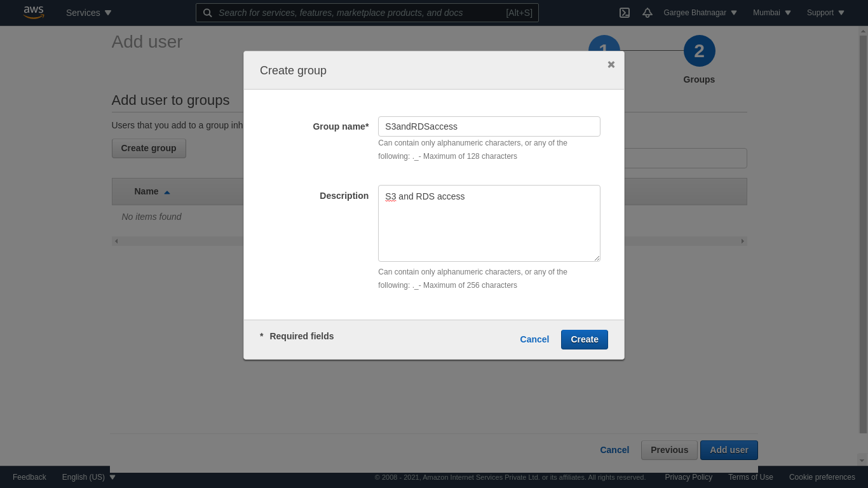Cancel the Create group dialog
The height and width of the screenshot is (488, 868).
point(534,339)
